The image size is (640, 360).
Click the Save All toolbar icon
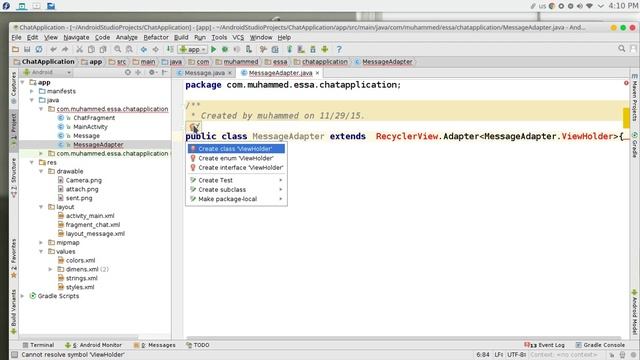[x=27, y=49]
